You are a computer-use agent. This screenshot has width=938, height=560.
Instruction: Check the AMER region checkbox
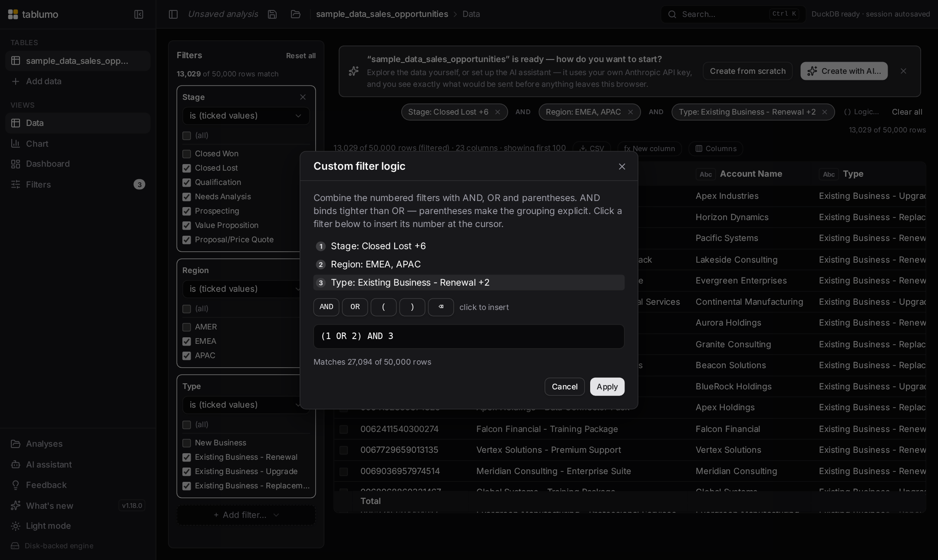(187, 327)
